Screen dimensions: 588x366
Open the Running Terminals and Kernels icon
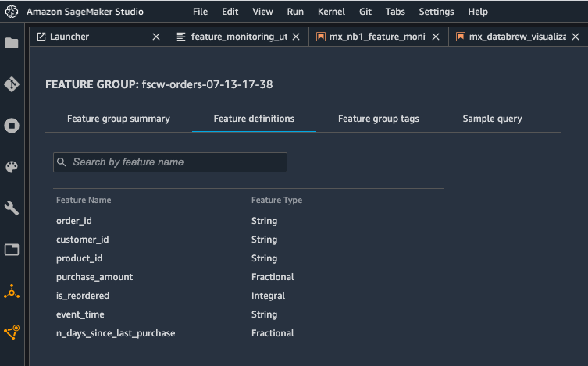12,126
